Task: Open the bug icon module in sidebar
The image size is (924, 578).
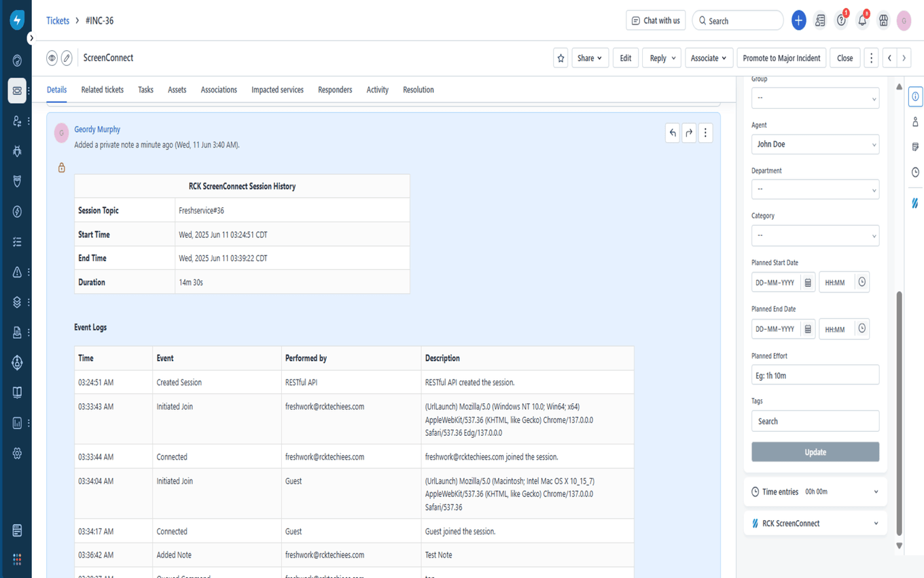Action: 17,151
